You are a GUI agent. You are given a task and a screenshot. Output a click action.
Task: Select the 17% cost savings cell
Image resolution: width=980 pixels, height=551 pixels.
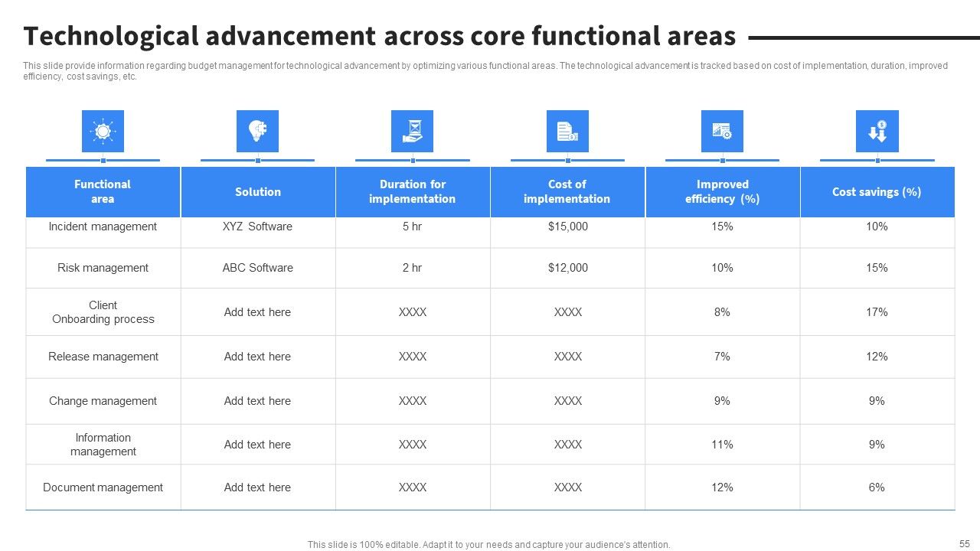pos(877,312)
